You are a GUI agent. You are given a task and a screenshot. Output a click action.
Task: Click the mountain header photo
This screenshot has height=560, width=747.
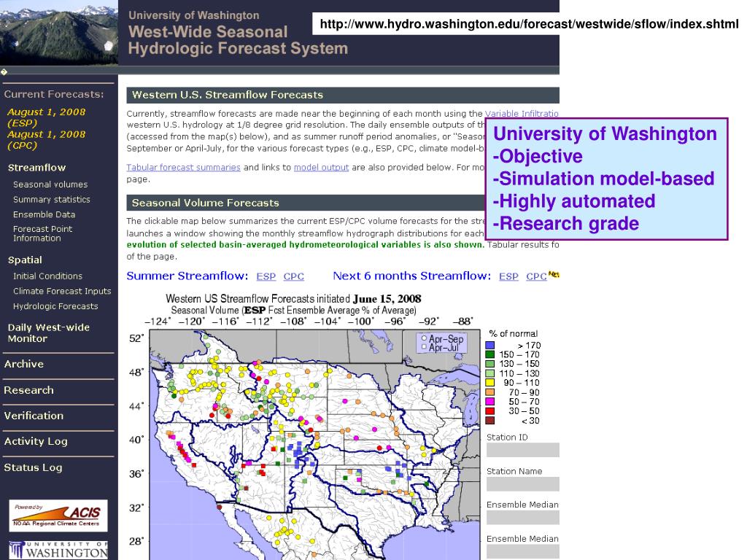58,32
